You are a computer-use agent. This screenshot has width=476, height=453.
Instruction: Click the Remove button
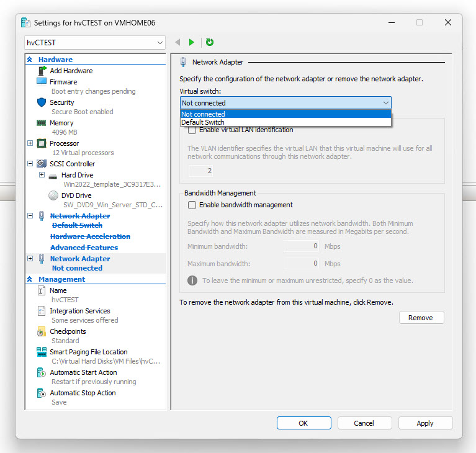421,318
